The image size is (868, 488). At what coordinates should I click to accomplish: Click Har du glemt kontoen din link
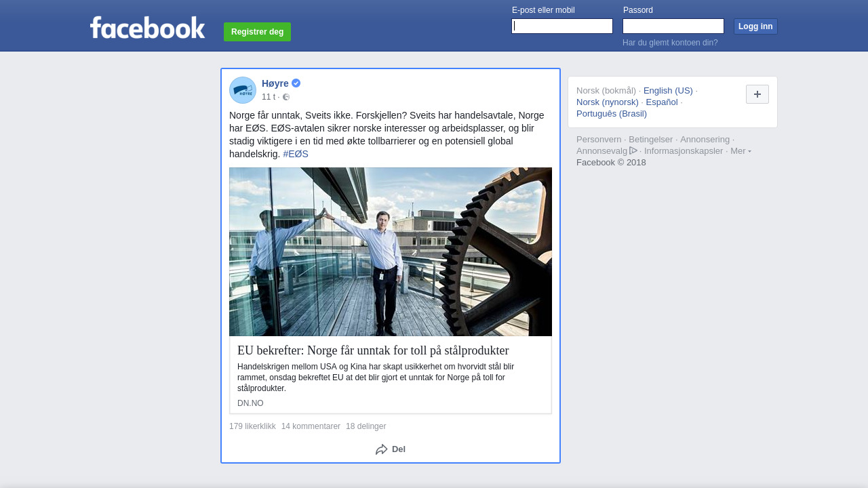pos(670,43)
